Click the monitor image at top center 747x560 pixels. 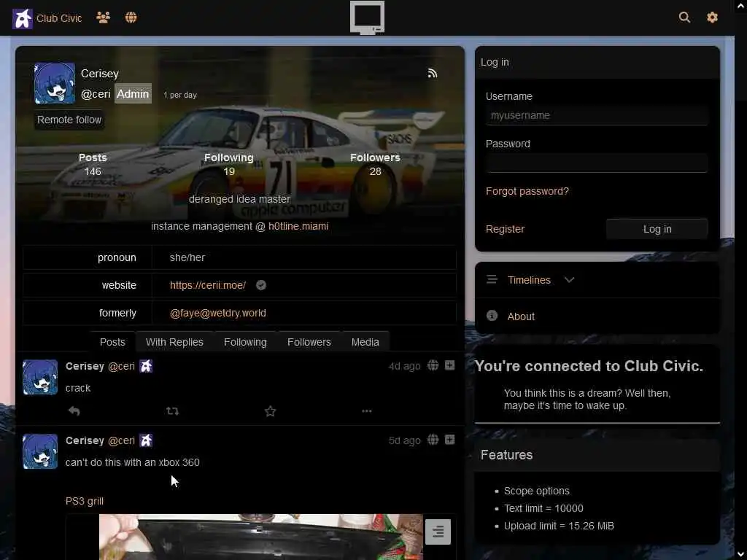(368, 17)
